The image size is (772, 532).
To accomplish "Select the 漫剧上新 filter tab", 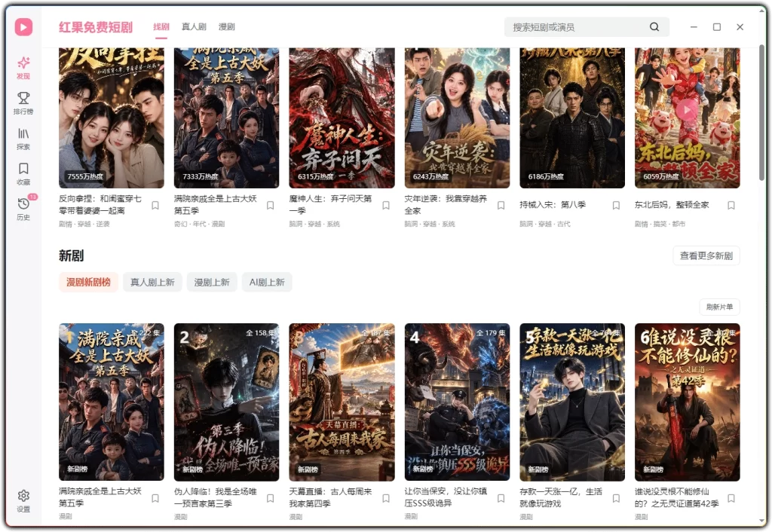I will (212, 282).
